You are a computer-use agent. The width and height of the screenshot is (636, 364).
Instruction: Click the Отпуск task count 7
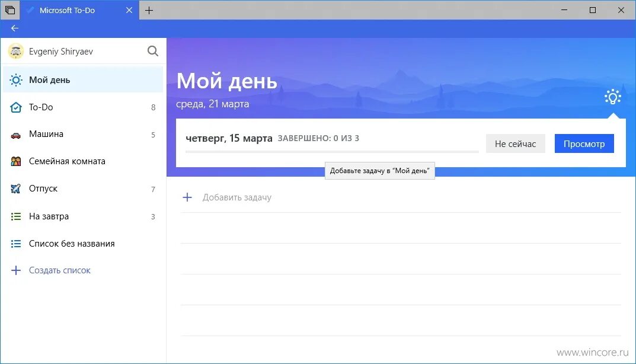pyautogui.click(x=154, y=189)
